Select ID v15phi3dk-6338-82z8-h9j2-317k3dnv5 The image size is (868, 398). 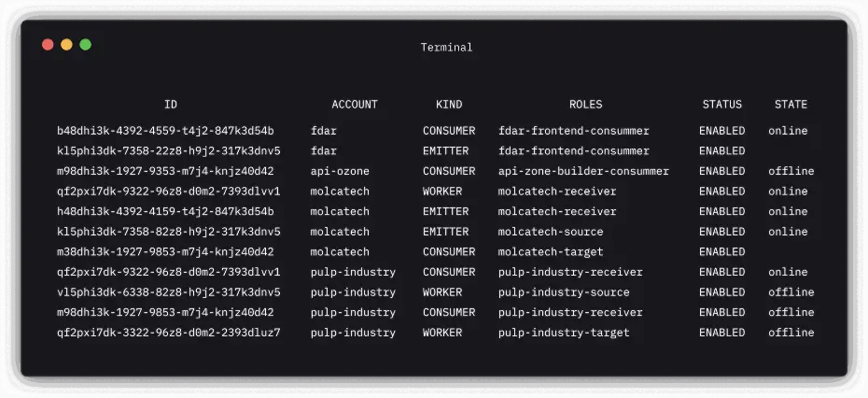coord(168,292)
